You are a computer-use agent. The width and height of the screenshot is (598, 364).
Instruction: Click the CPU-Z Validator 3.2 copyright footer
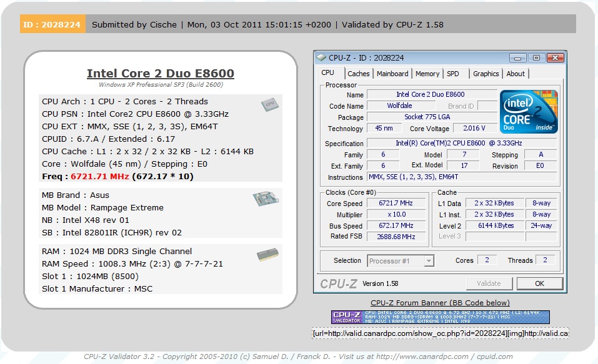(x=298, y=357)
